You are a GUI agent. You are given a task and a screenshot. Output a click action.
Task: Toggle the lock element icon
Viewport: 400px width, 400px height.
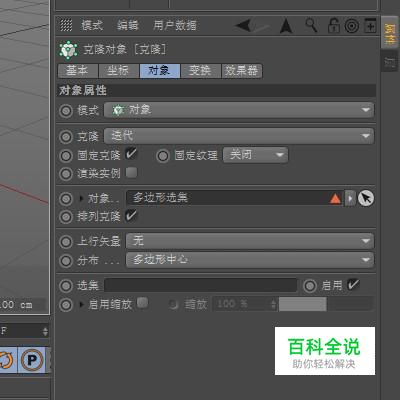point(333,26)
